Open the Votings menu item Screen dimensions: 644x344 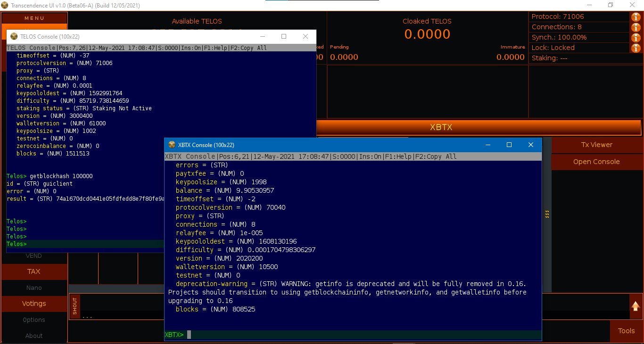[x=34, y=303]
